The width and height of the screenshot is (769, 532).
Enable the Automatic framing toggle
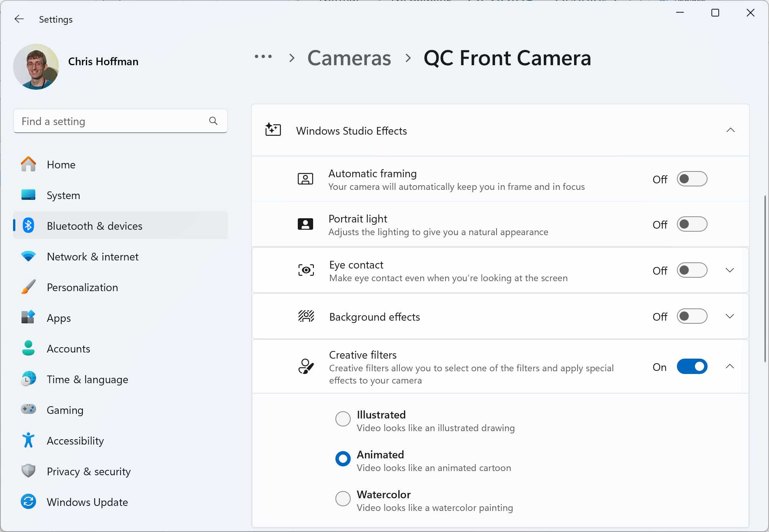tap(692, 179)
